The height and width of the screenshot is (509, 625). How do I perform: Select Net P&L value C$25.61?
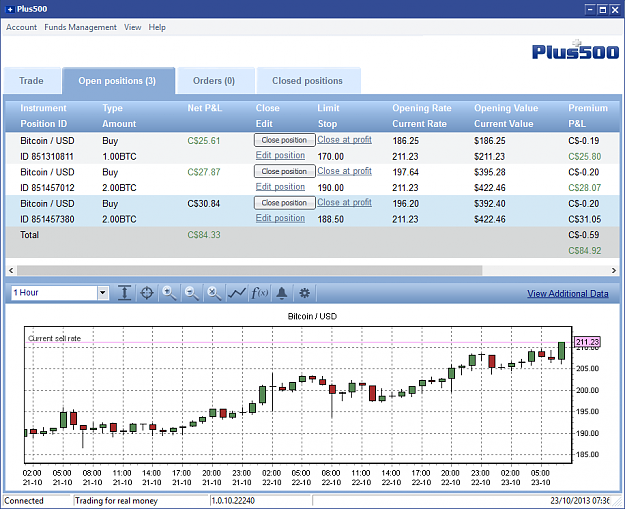(x=204, y=141)
